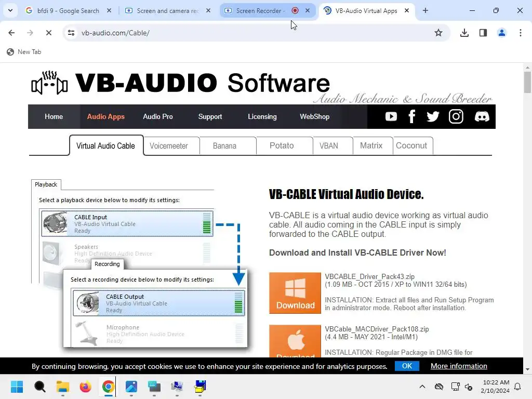532x399 pixels.
Task: Click the Mac Download button
Action: (x=295, y=341)
